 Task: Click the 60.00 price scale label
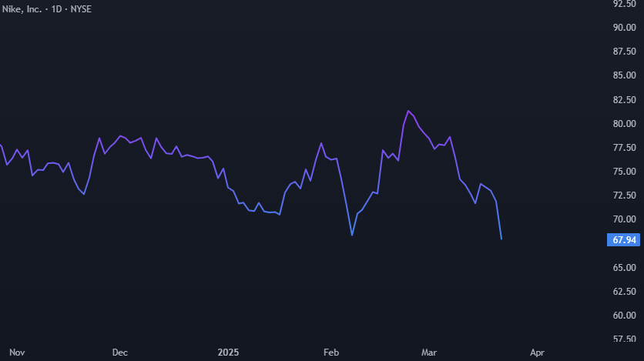pos(623,316)
